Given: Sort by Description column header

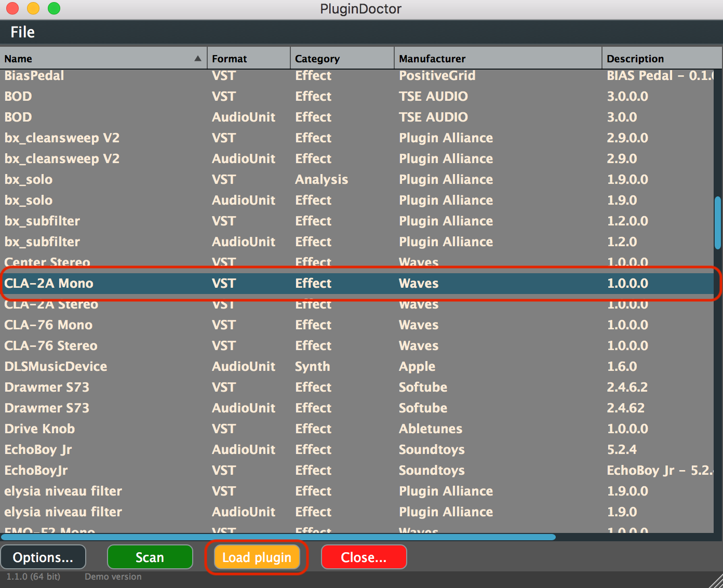Looking at the screenshot, I should pos(662,58).
